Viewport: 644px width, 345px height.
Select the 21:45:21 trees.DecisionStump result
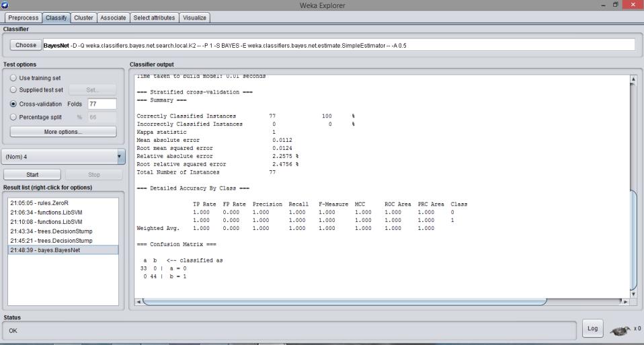63,241
